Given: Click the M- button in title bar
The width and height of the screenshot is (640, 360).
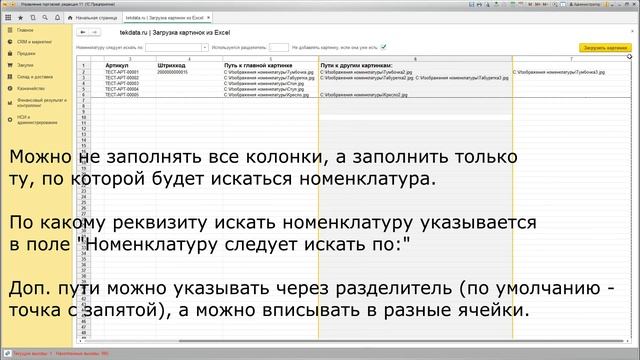Looking at the screenshot, I should point(545,4).
